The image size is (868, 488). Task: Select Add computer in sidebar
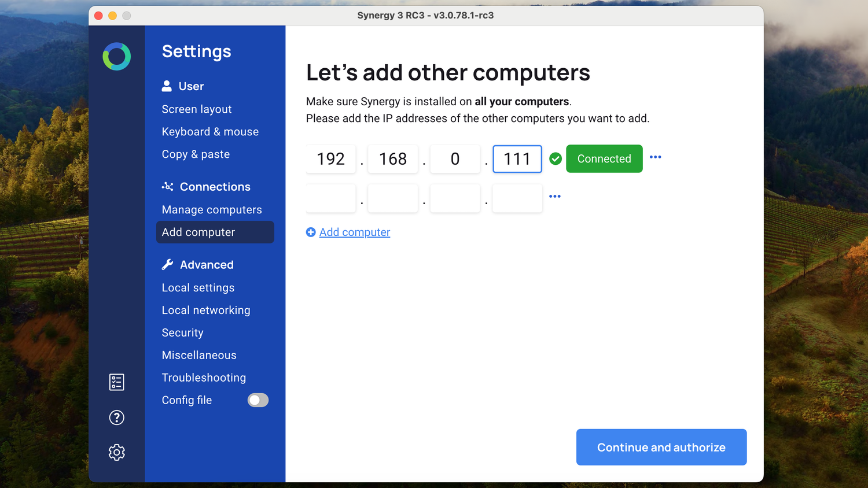215,232
